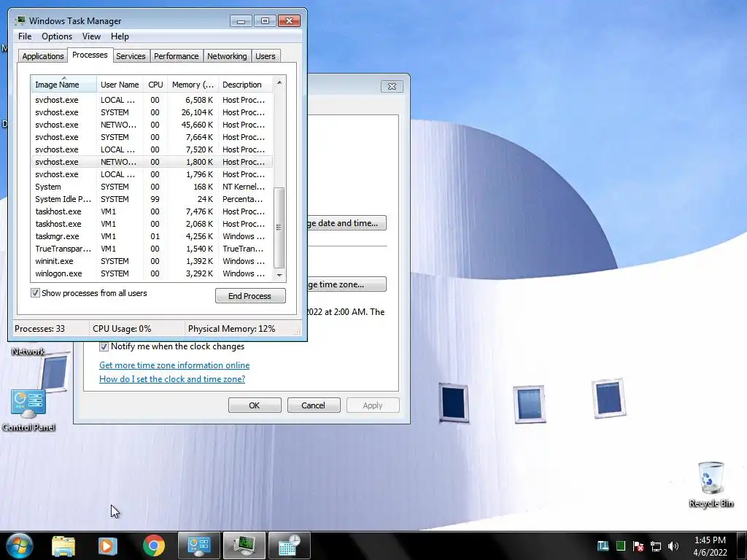Screen dimensions: 747x560
Task: Select svchost.exe row using 45,660 K
Action: [152, 125]
